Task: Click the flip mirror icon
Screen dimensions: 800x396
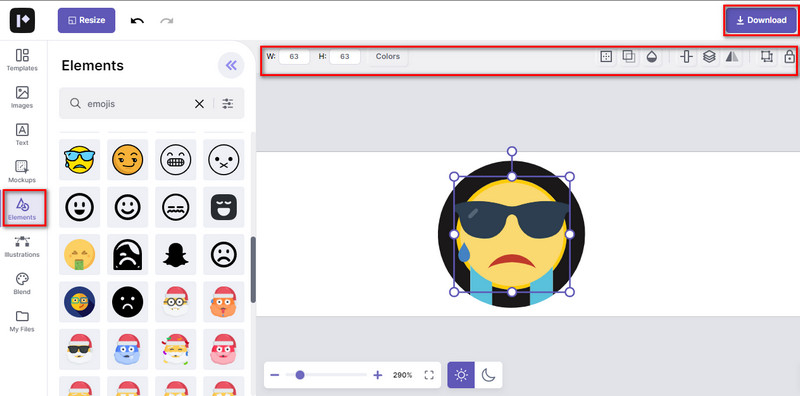Action: tap(732, 57)
